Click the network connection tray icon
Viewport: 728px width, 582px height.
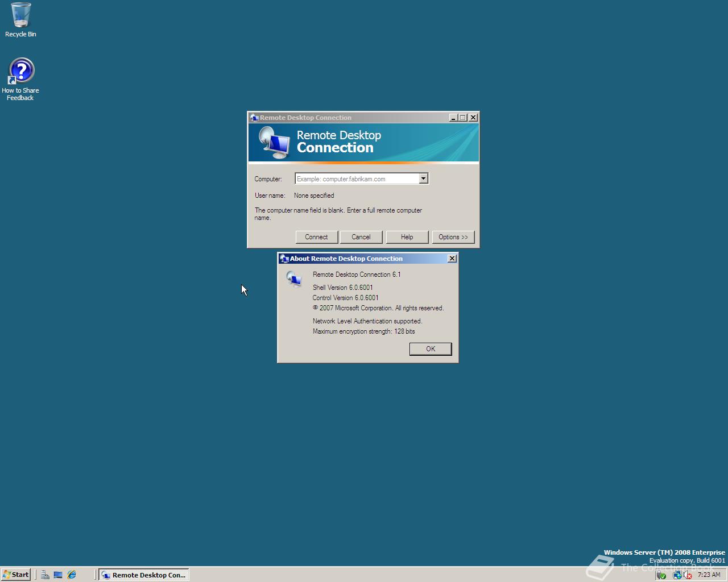[x=677, y=575]
